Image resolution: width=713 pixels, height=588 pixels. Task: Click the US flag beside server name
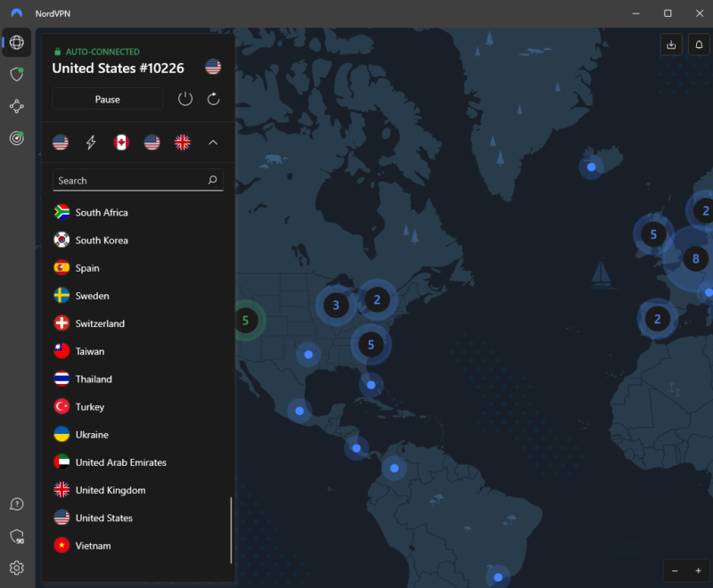click(213, 67)
